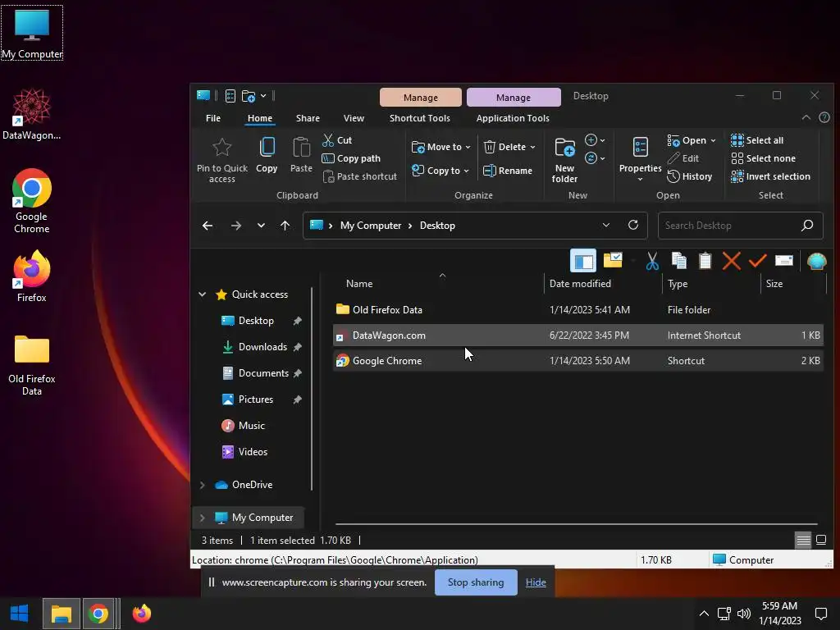Switch to the View tab

coord(354,118)
